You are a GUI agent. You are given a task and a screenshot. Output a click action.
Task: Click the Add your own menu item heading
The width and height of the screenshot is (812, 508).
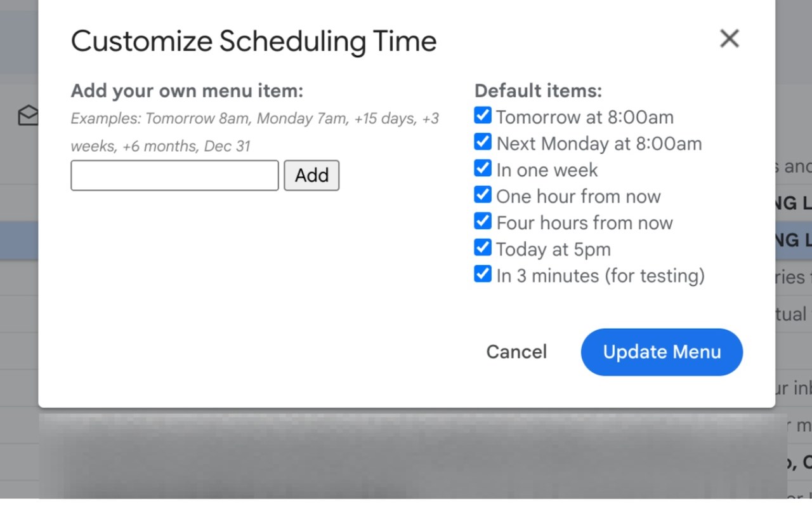187,91
